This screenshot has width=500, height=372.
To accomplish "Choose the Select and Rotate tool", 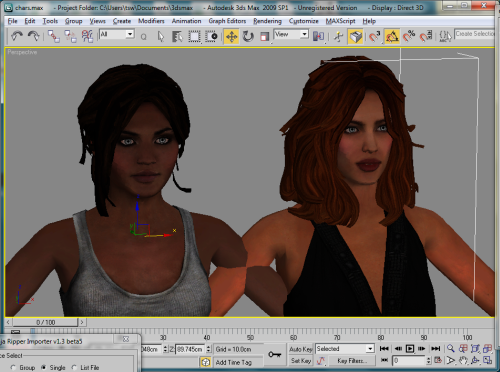I will tap(248, 36).
